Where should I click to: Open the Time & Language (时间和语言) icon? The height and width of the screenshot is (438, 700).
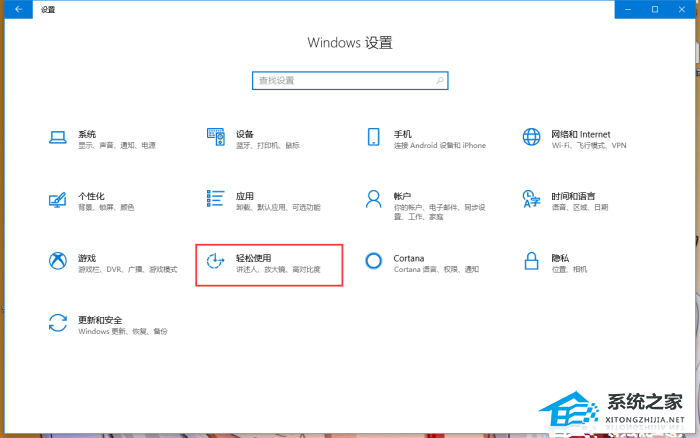pos(531,199)
